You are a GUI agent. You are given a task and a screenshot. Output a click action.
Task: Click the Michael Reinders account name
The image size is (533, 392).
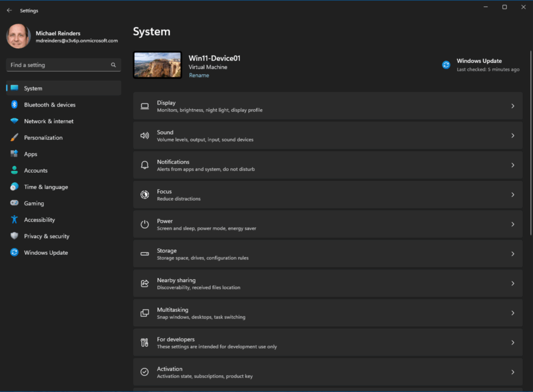(x=58, y=33)
